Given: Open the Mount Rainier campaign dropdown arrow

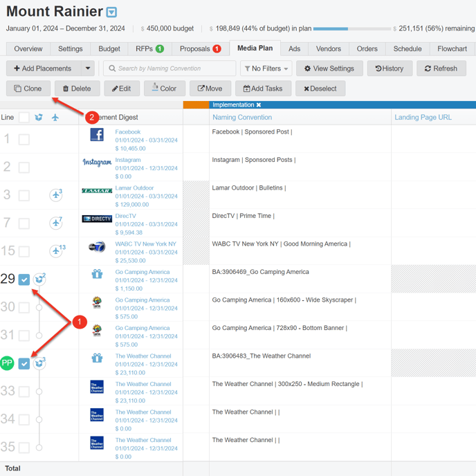Looking at the screenshot, I should (111, 12).
